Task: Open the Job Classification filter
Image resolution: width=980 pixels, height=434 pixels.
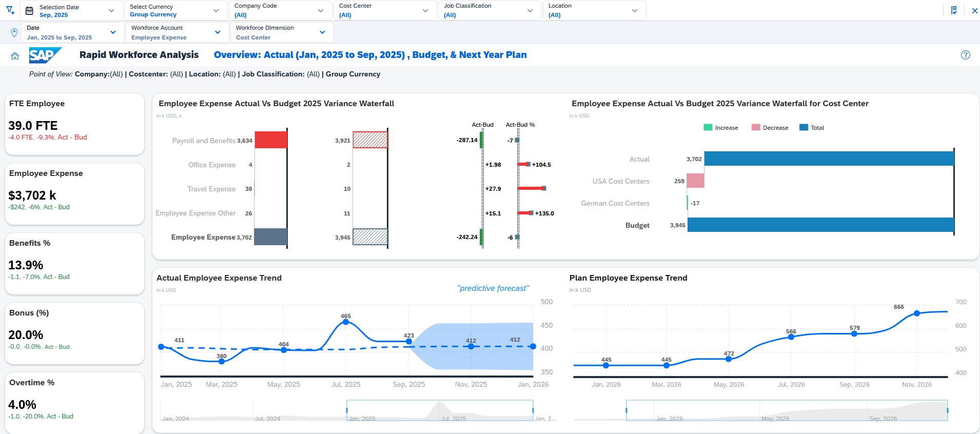Action: pyautogui.click(x=489, y=11)
